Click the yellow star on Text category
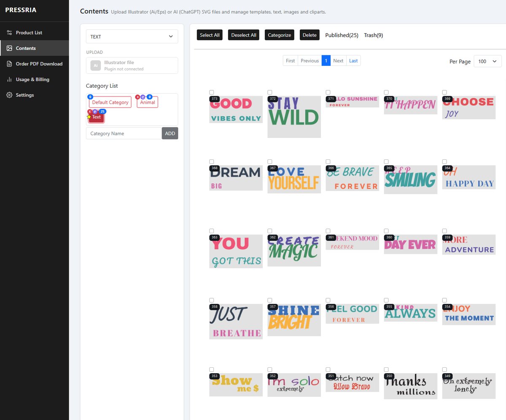Viewport: 506px width, 420px height. (x=89, y=117)
